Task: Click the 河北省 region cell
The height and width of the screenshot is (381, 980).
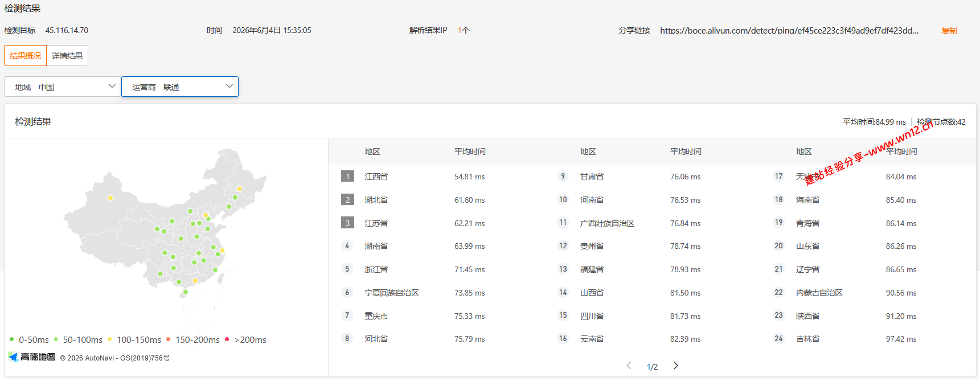Action: [x=376, y=339]
